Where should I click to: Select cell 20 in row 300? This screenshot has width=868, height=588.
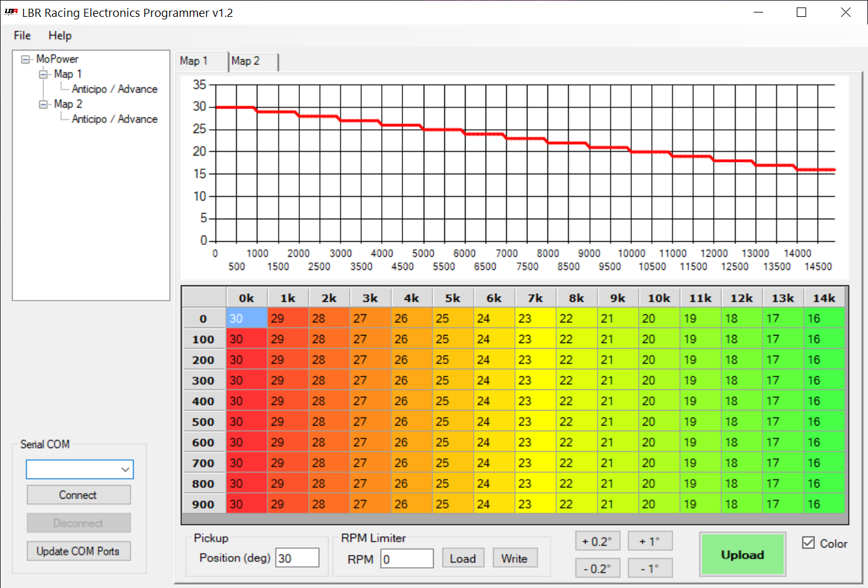tap(659, 381)
